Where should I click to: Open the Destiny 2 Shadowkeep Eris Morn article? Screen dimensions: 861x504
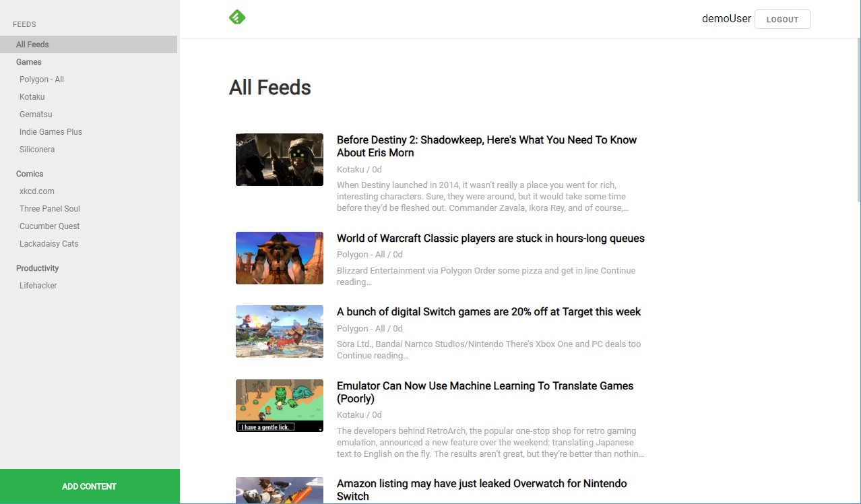(x=486, y=146)
